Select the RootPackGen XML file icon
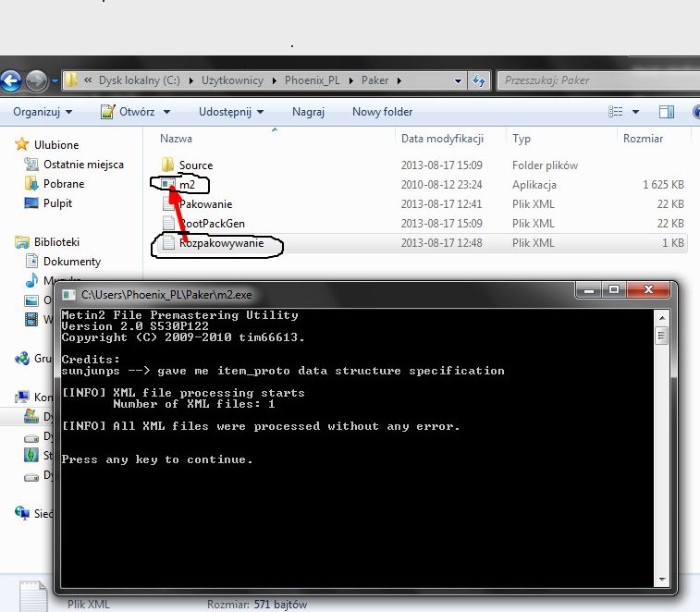The width and height of the screenshot is (700, 612). click(x=168, y=223)
